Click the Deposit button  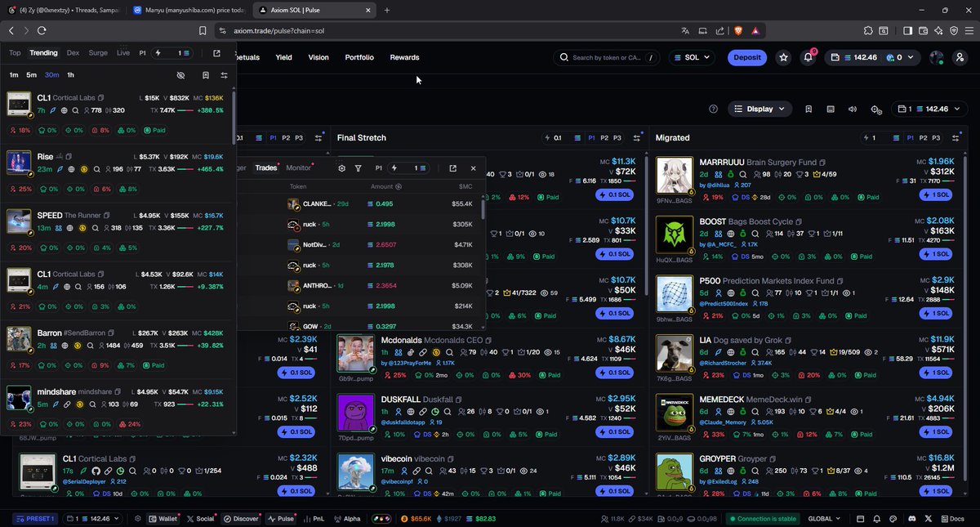747,57
